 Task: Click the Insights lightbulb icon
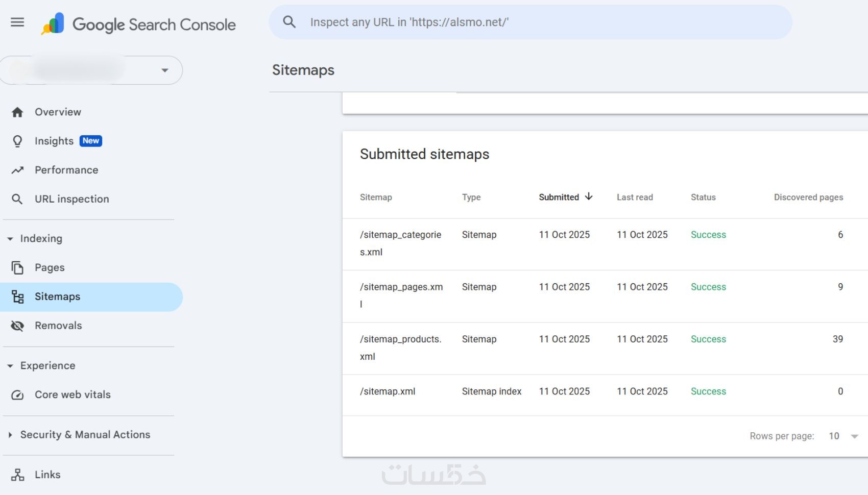coord(17,141)
